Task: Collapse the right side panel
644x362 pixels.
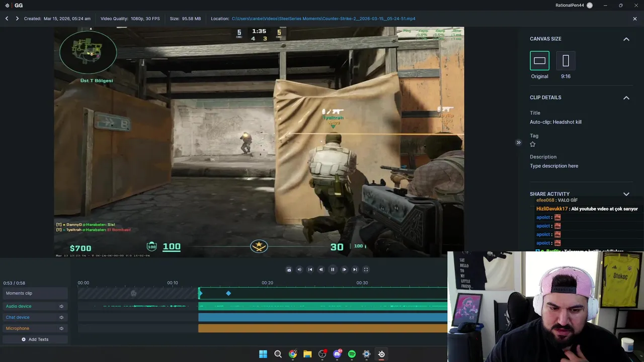Action: pos(518,142)
